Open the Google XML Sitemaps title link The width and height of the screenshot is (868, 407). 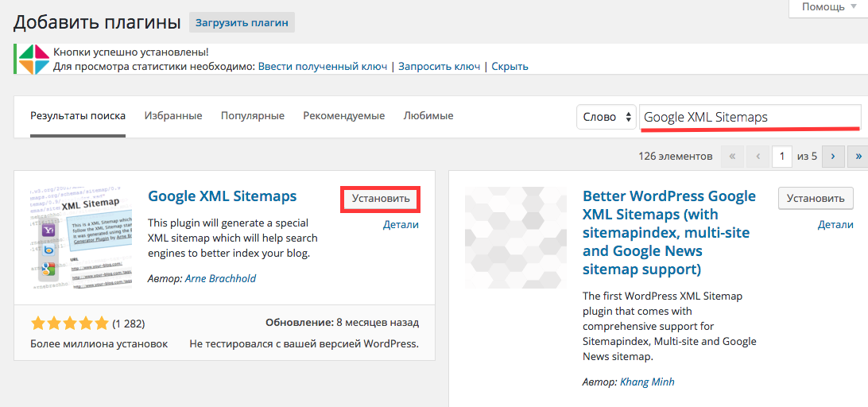223,196
